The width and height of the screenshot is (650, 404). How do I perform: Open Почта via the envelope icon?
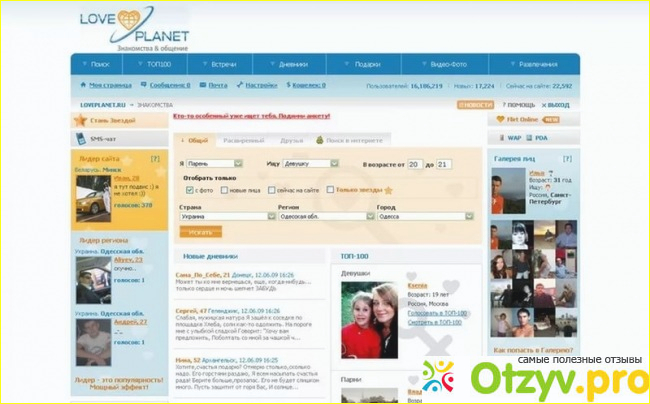click(203, 86)
